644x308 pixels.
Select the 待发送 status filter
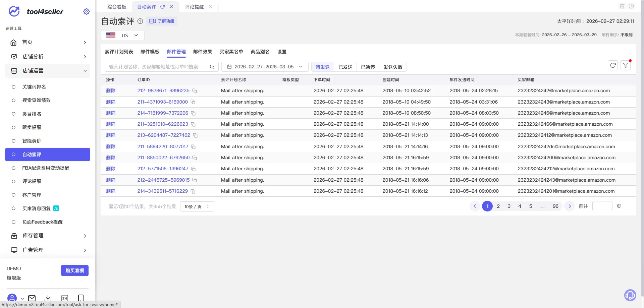click(x=323, y=67)
